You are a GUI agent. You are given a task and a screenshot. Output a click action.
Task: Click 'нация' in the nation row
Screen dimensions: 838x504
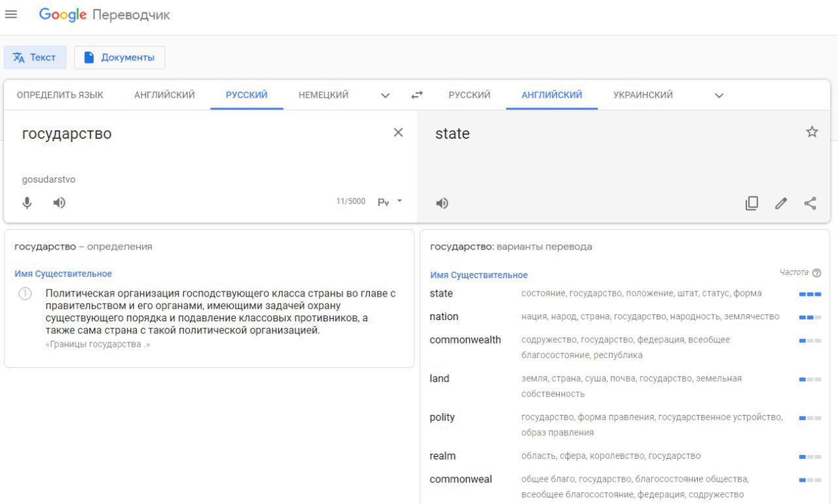tap(533, 317)
